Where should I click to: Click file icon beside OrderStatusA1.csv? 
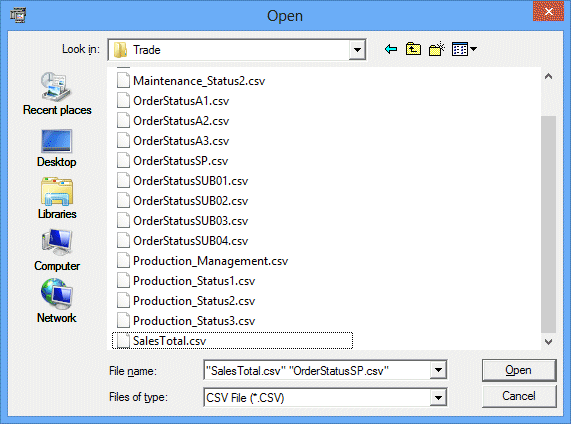coord(123,101)
